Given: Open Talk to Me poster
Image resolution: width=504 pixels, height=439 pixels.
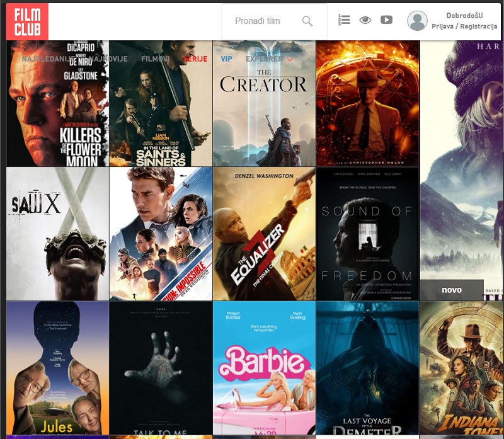Looking at the screenshot, I should pyautogui.click(x=161, y=368).
